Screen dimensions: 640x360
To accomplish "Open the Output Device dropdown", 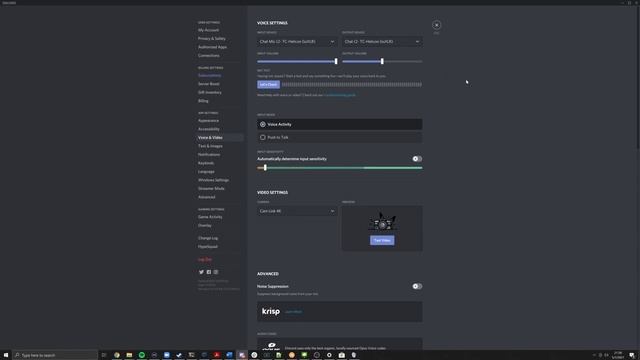I will [x=382, y=42].
